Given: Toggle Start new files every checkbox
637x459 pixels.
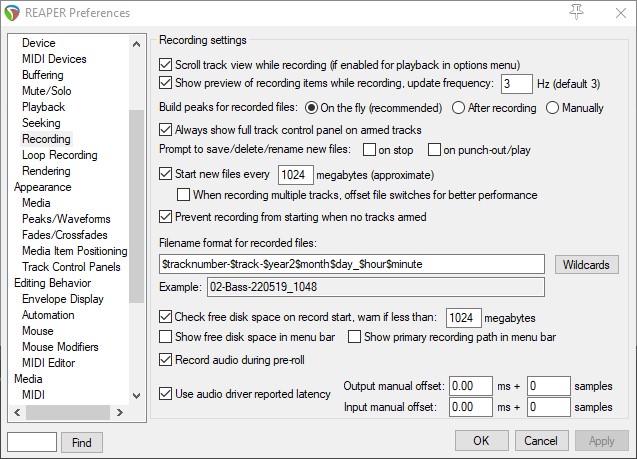Looking at the screenshot, I should click(165, 174).
